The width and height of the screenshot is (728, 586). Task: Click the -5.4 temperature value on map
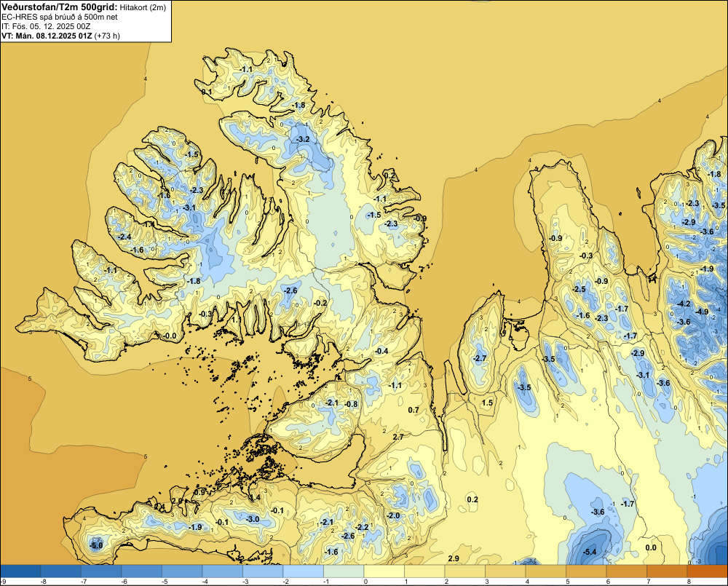pos(589,552)
